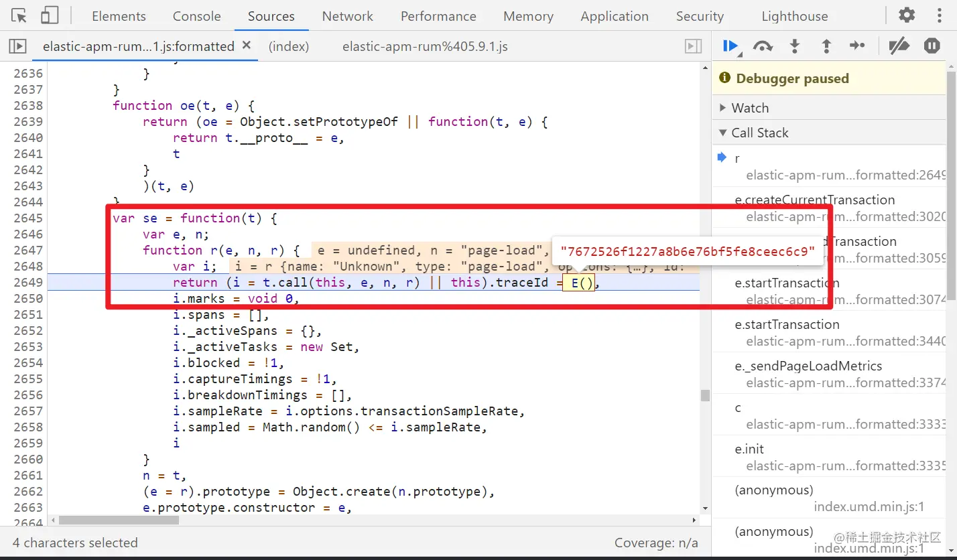Click the vertical scrollbar thumb in code editor
Screen dimensions: 957x560
[704, 395]
